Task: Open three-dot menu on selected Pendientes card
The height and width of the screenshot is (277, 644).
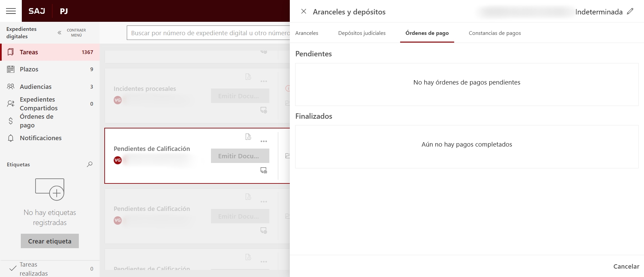Action: pos(264,142)
